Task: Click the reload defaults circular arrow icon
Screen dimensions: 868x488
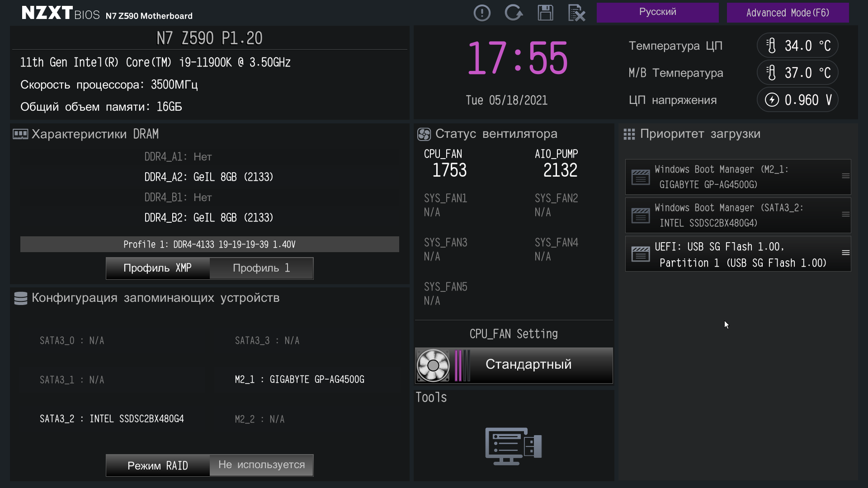Action: click(x=514, y=13)
